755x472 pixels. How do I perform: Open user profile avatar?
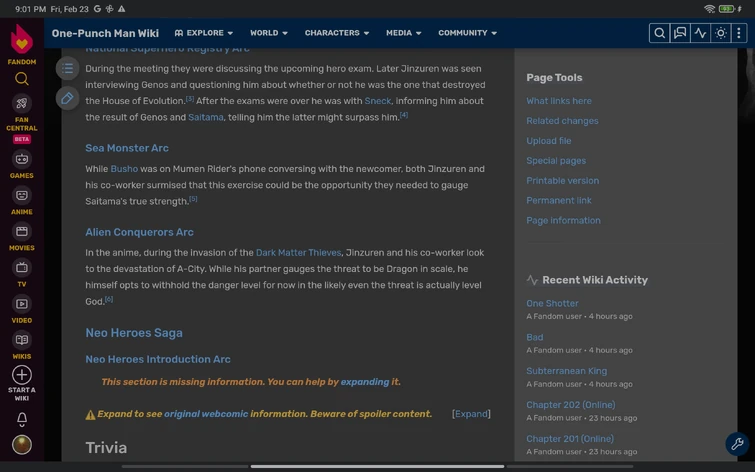click(x=22, y=445)
